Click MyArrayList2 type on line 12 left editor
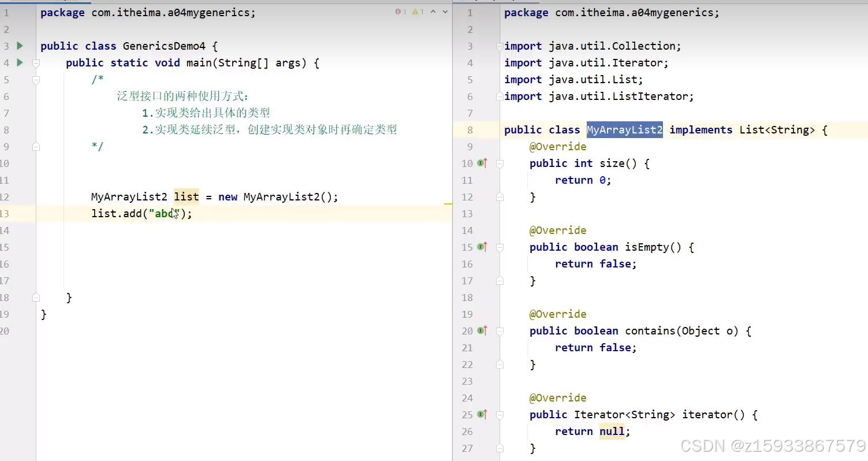Screen dimensions: 868x461 point(129,197)
